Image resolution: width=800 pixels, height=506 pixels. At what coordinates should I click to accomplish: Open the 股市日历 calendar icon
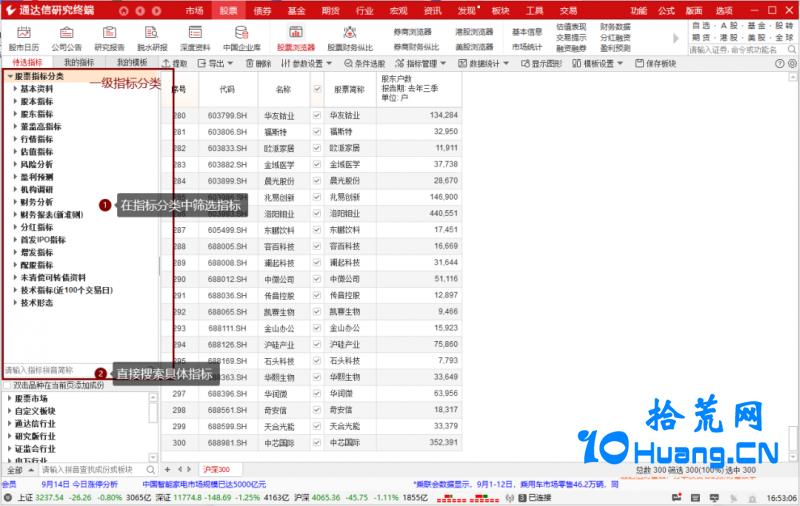click(x=23, y=33)
